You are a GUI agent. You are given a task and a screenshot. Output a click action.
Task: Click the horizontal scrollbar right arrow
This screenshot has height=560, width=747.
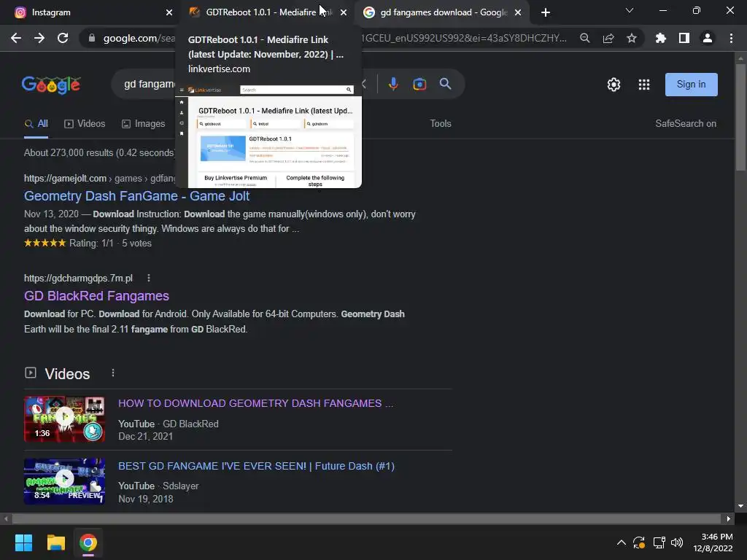pyautogui.click(x=729, y=518)
